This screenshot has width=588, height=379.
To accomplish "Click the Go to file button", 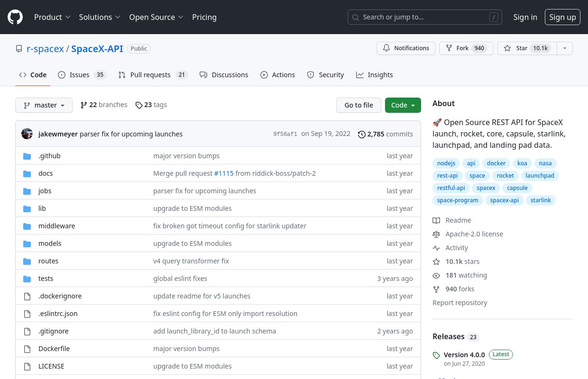I will 358,105.
